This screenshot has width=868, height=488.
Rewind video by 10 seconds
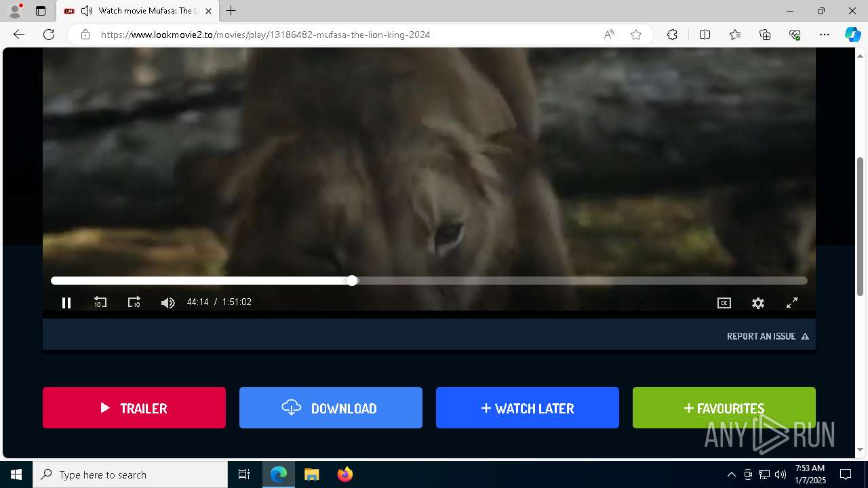pos(100,302)
